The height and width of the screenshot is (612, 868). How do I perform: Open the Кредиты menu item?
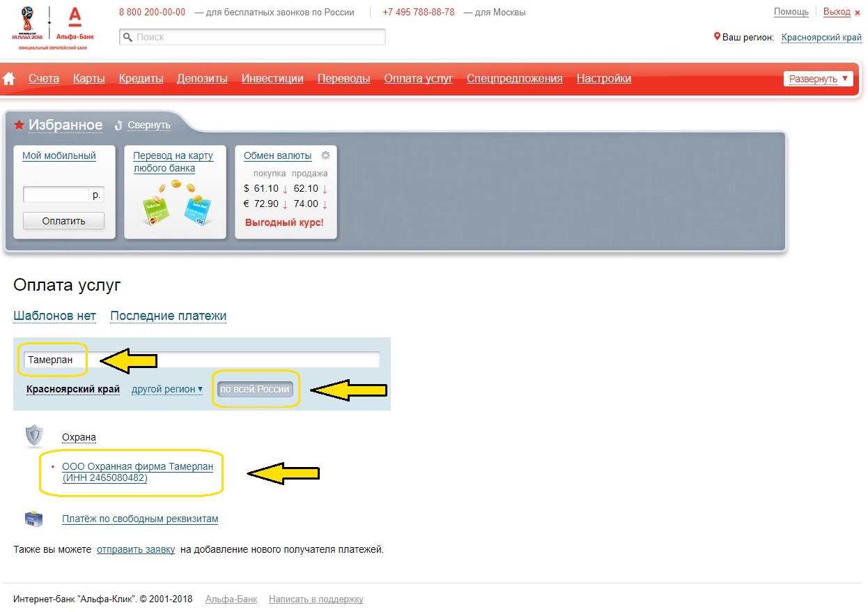click(141, 79)
